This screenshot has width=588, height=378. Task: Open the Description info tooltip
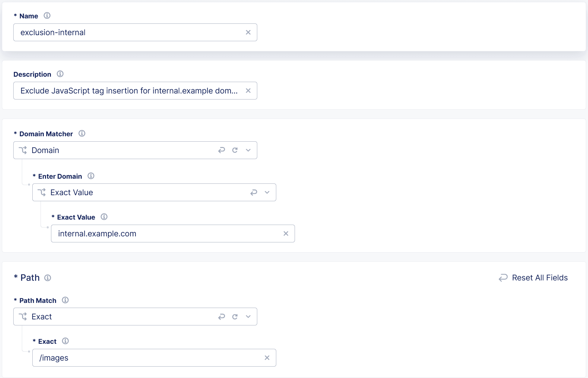click(x=60, y=74)
